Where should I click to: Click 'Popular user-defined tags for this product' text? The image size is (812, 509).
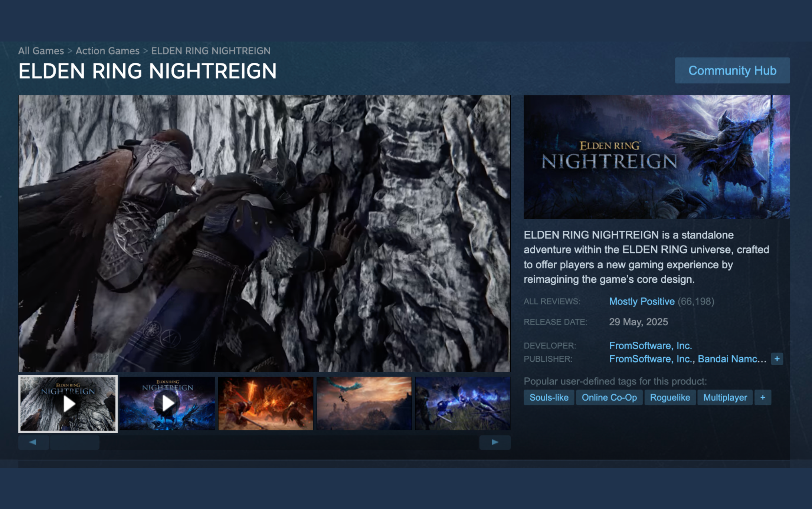point(615,381)
